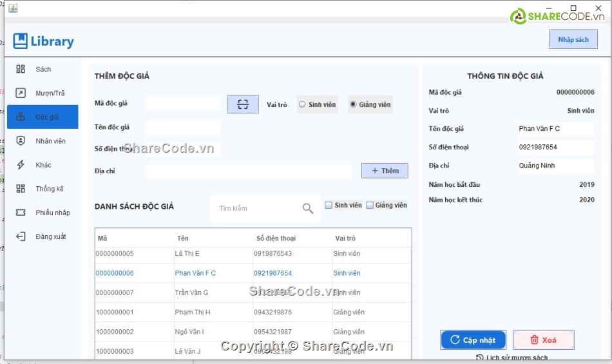
Task: Select the Sinh viên role radio button
Action: coord(318,104)
